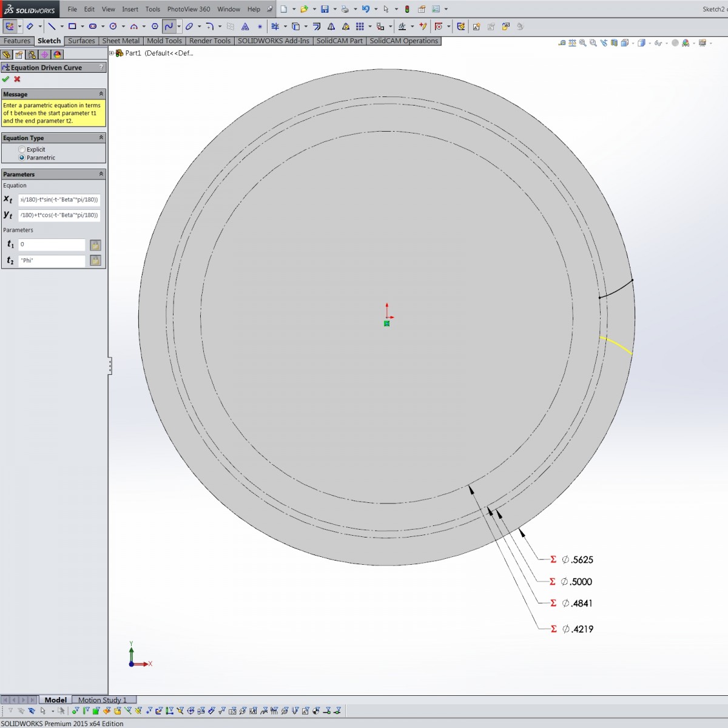
Task: Open the FeatureManager design tree tab icon
Action: tap(6, 54)
